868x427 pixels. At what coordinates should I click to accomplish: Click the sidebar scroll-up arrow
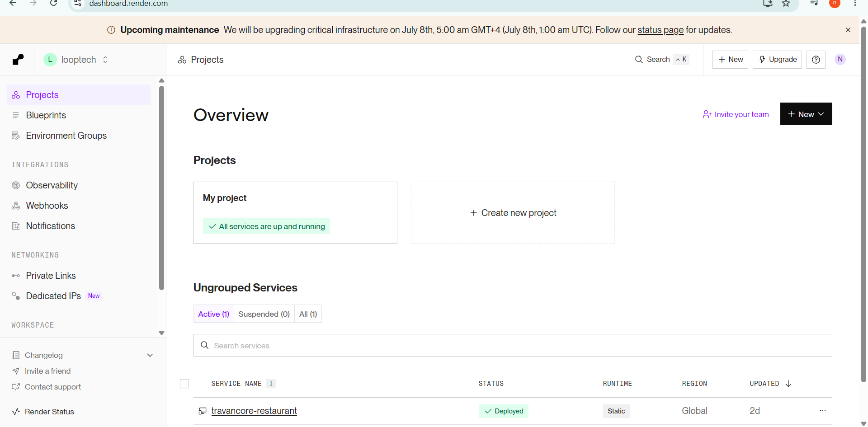[x=161, y=80]
